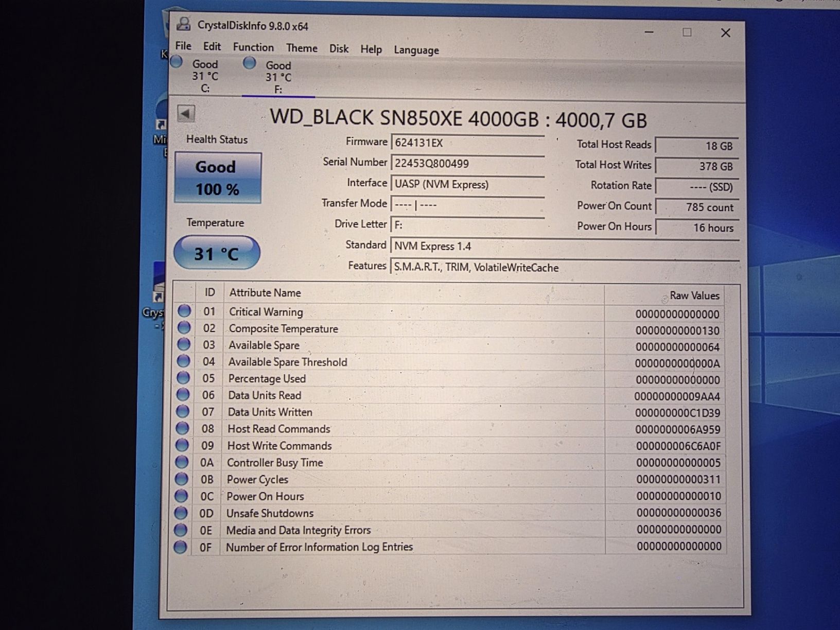Viewport: 840px width, 630px height.
Task: Click the status dot for Percentage Used
Action: click(183, 378)
